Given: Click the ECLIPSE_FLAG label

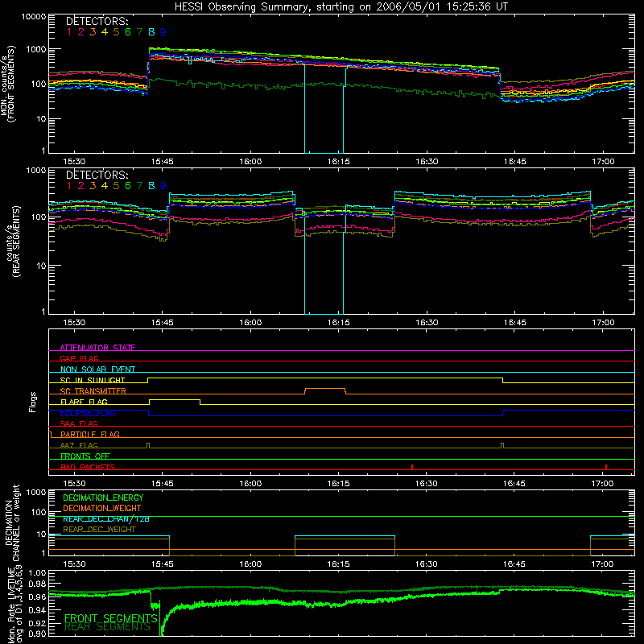Looking at the screenshot, I should point(88,413).
